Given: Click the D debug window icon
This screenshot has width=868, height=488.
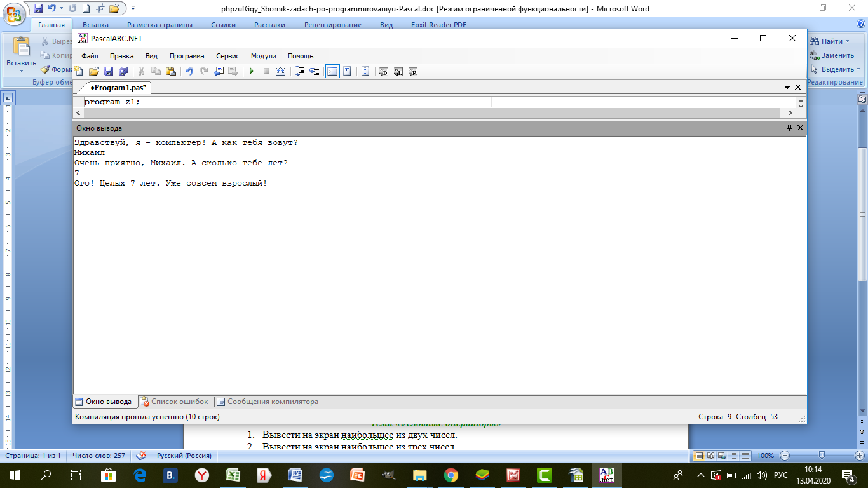Looking at the screenshot, I should tap(383, 71).
